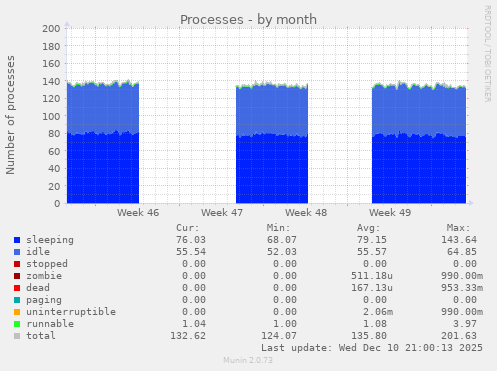Click the stopped legend color swatch

click(17, 264)
